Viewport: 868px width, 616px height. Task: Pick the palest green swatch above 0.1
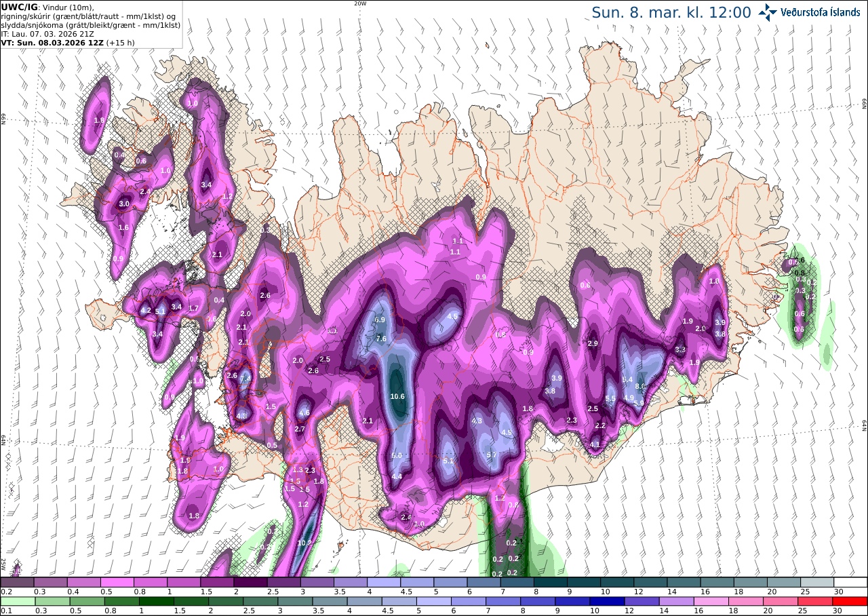(17, 602)
